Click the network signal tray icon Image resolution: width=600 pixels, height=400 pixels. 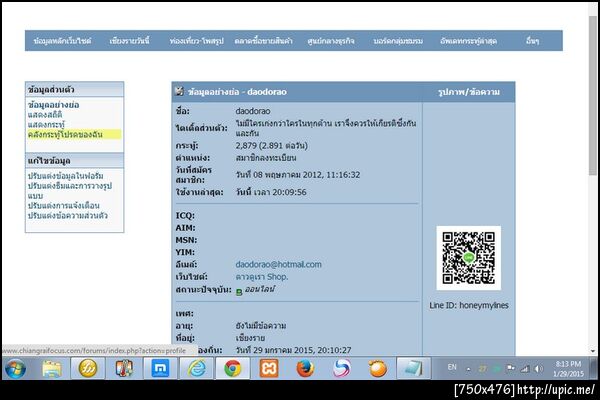click(x=525, y=369)
